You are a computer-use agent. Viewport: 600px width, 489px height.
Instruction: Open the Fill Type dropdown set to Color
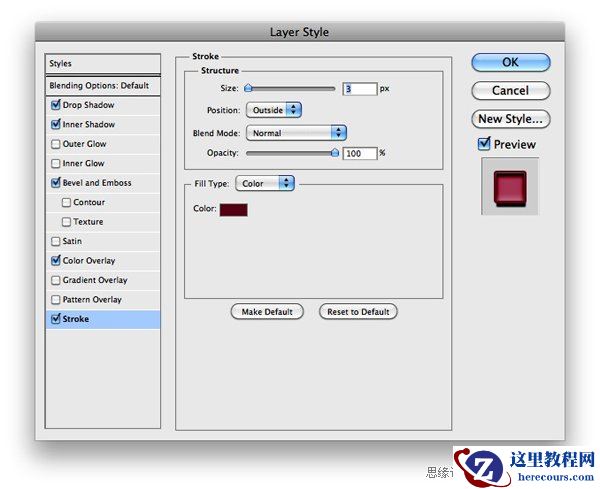(265, 183)
